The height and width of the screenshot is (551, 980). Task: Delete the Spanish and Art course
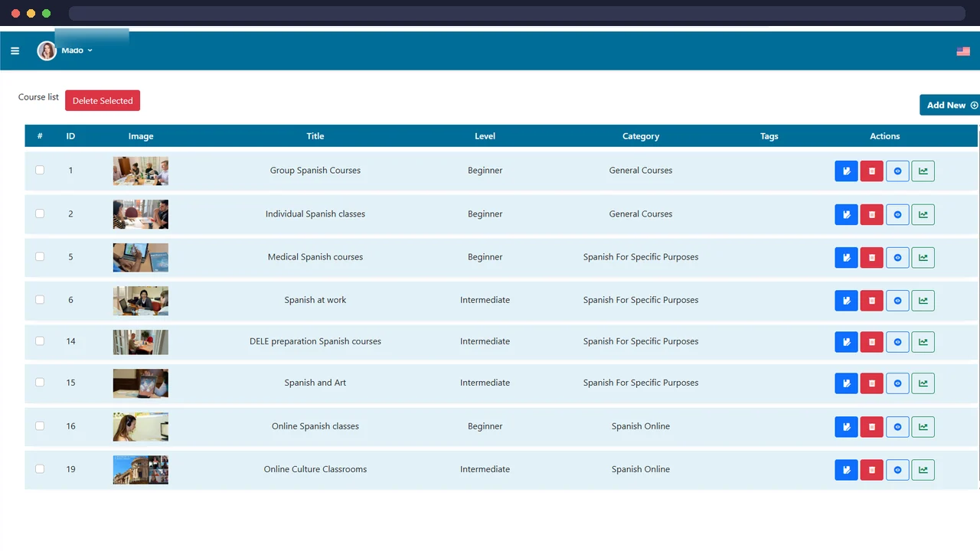(x=871, y=383)
